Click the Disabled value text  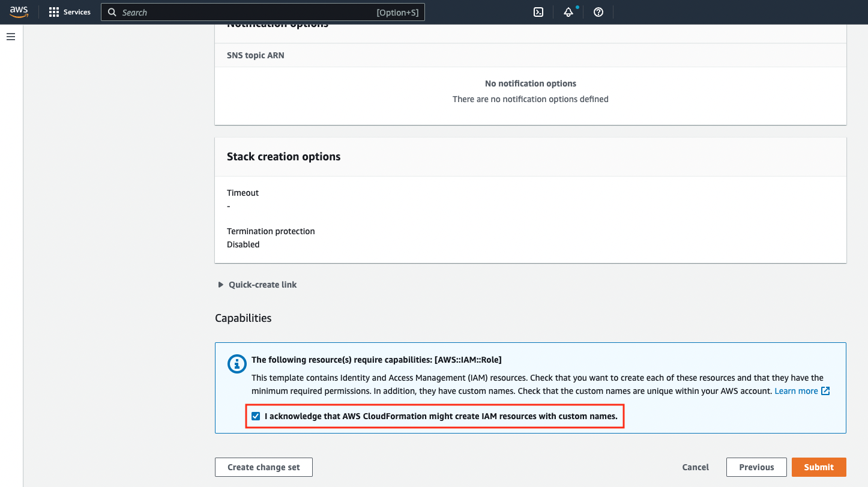point(243,244)
